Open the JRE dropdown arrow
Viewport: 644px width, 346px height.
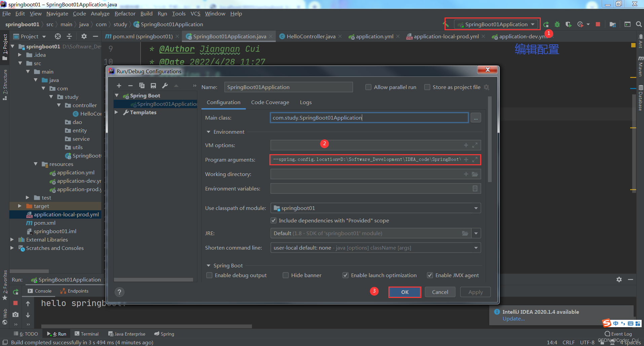(476, 233)
